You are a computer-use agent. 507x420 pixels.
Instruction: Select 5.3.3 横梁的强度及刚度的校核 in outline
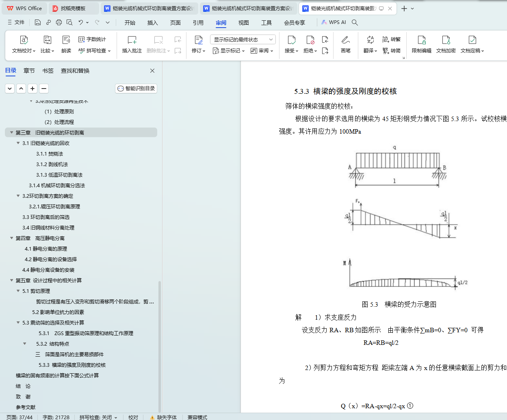(x=72, y=365)
